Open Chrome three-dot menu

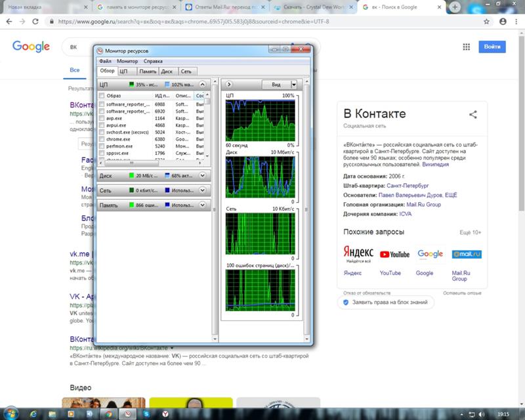pos(516,22)
